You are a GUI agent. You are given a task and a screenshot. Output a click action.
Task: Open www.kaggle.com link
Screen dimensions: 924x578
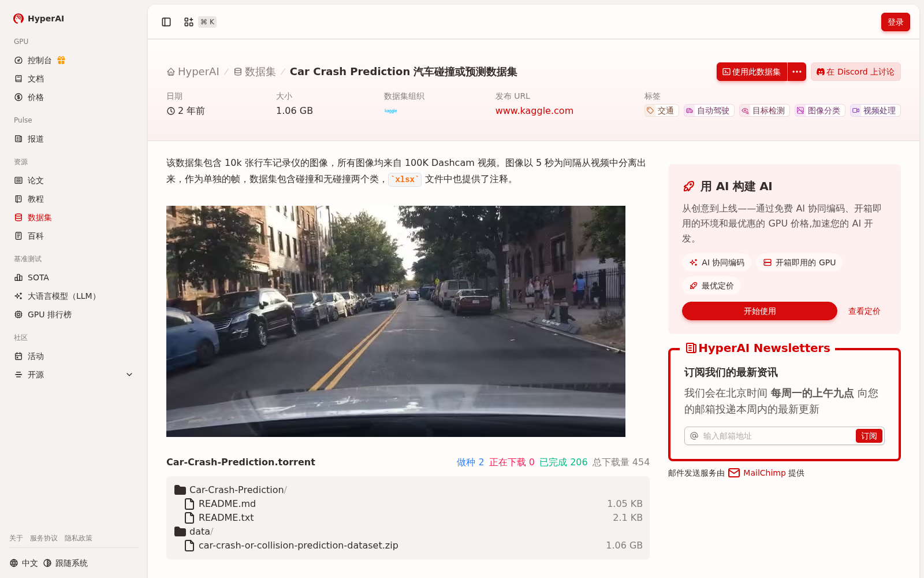(x=534, y=111)
